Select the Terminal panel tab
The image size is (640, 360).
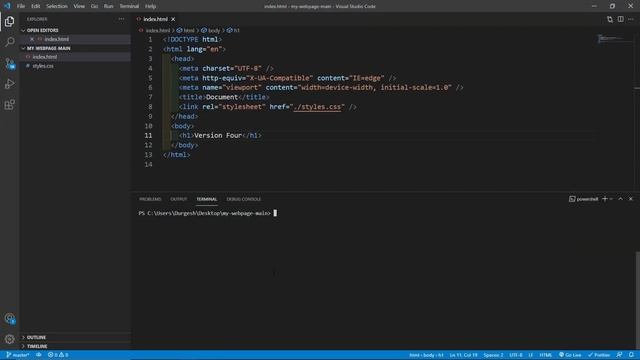[207, 199]
